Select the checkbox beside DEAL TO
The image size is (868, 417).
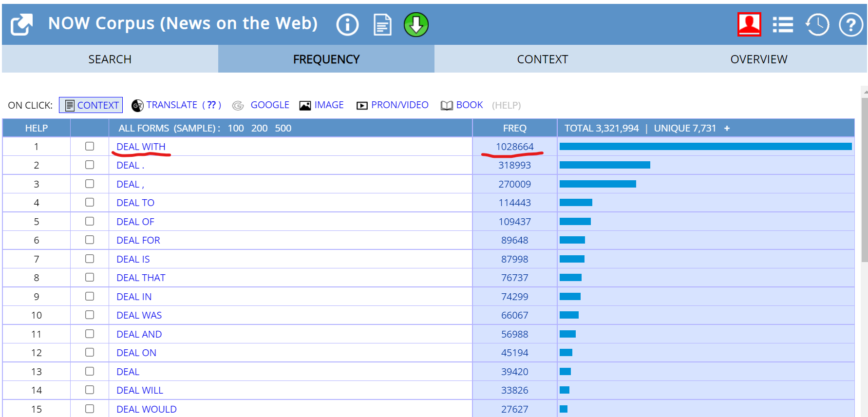pyautogui.click(x=90, y=202)
